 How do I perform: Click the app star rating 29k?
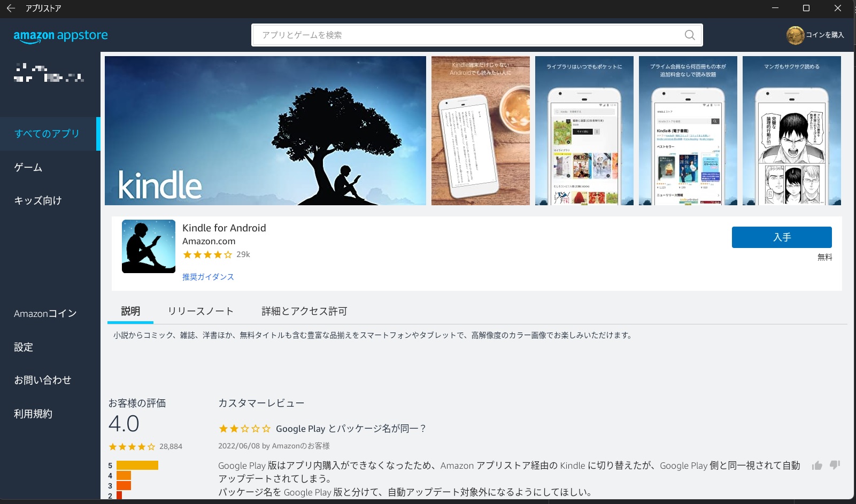click(216, 255)
